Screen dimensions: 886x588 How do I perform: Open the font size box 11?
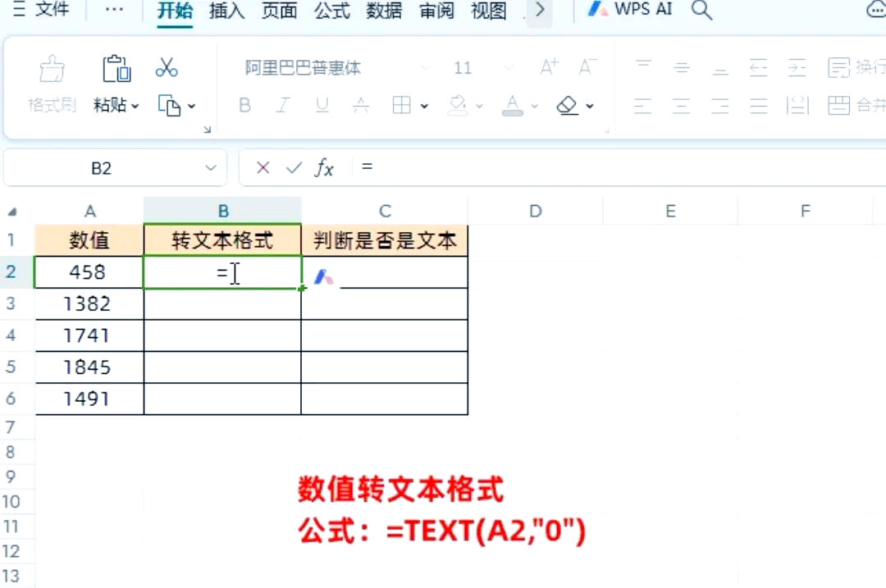pos(482,68)
